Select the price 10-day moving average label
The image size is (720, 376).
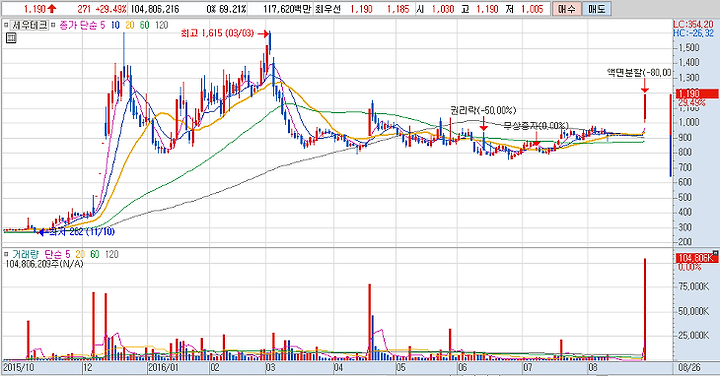[x=115, y=25]
